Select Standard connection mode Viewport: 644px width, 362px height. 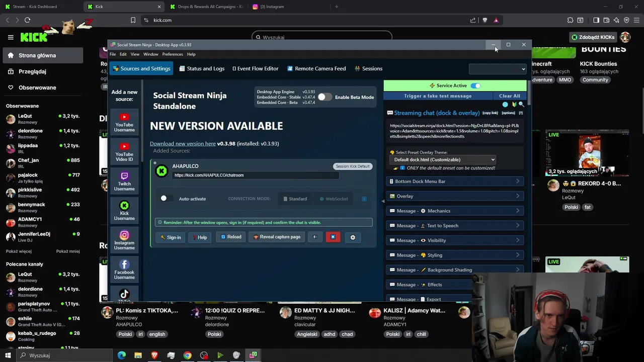click(x=295, y=199)
